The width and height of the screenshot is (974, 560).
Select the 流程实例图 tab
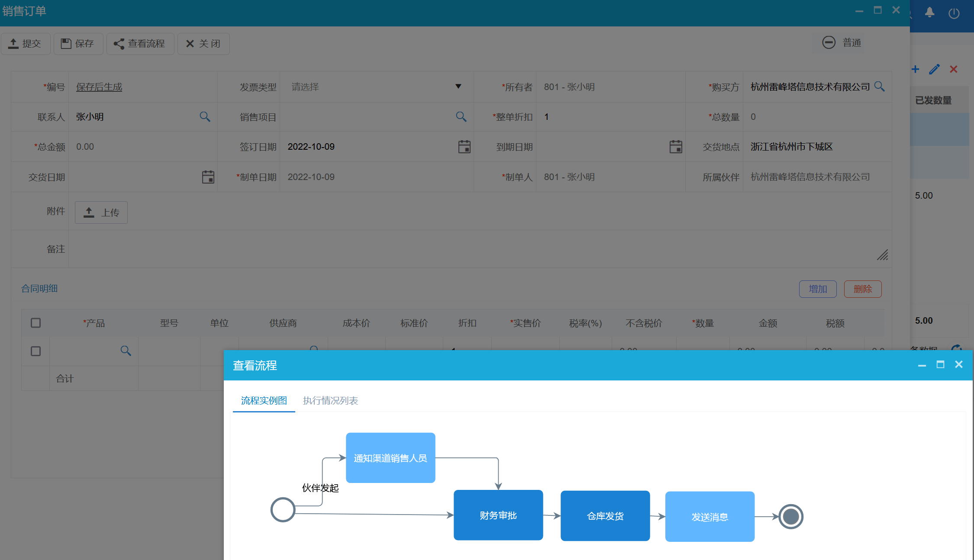[264, 401]
